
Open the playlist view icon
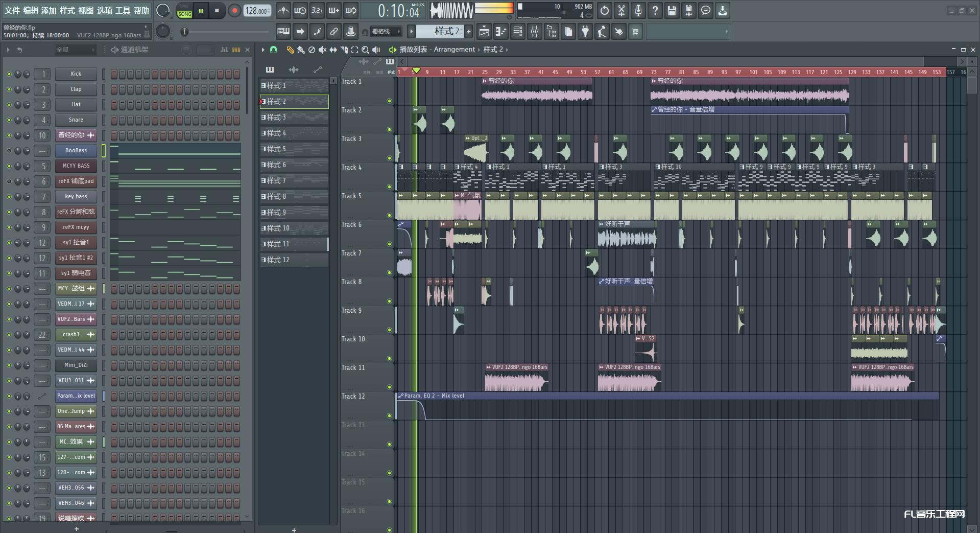[484, 32]
